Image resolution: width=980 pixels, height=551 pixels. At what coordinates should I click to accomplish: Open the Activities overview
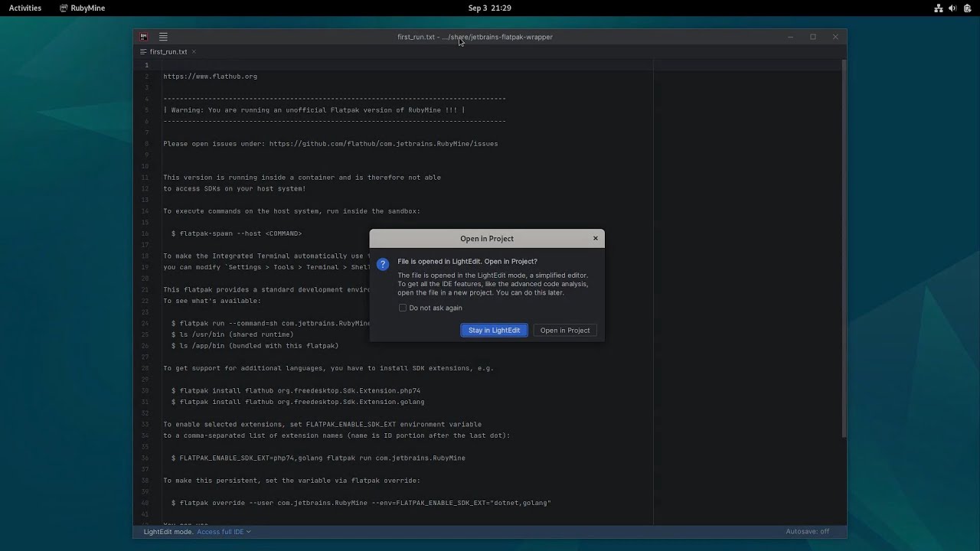25,8
